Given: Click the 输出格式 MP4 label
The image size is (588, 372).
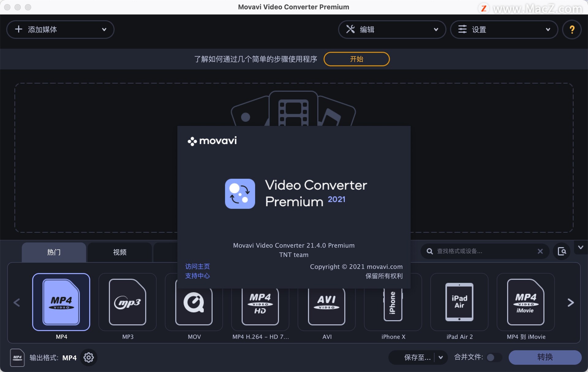Looking at the screenshot, I should (53, 358).
